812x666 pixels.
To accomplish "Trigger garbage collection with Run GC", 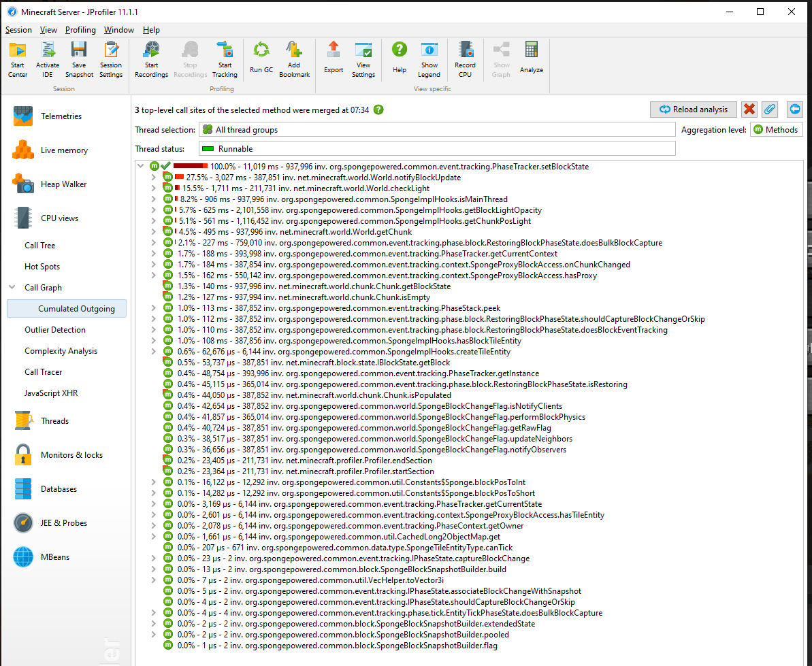I will pyautogui.click(x=261, y=59).
